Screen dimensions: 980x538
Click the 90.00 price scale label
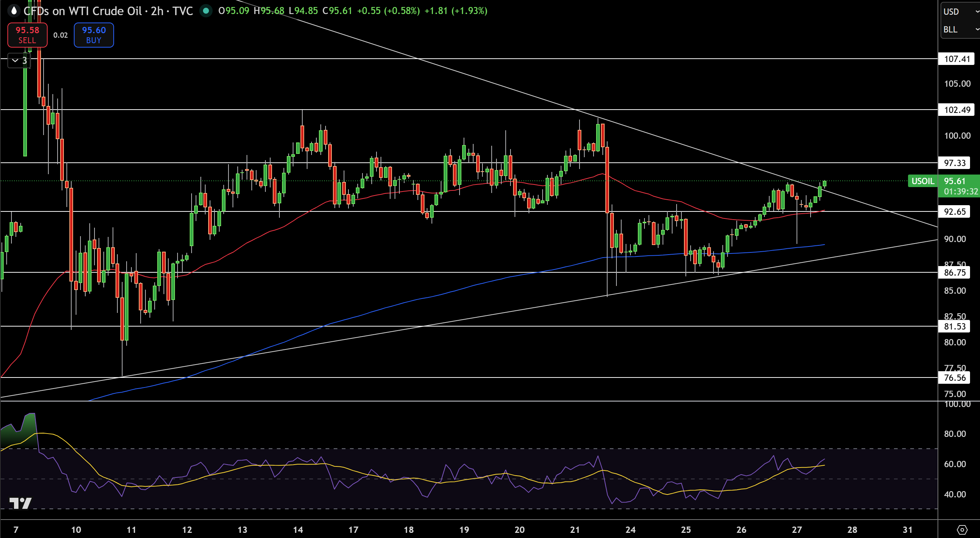tap(955, 239)
